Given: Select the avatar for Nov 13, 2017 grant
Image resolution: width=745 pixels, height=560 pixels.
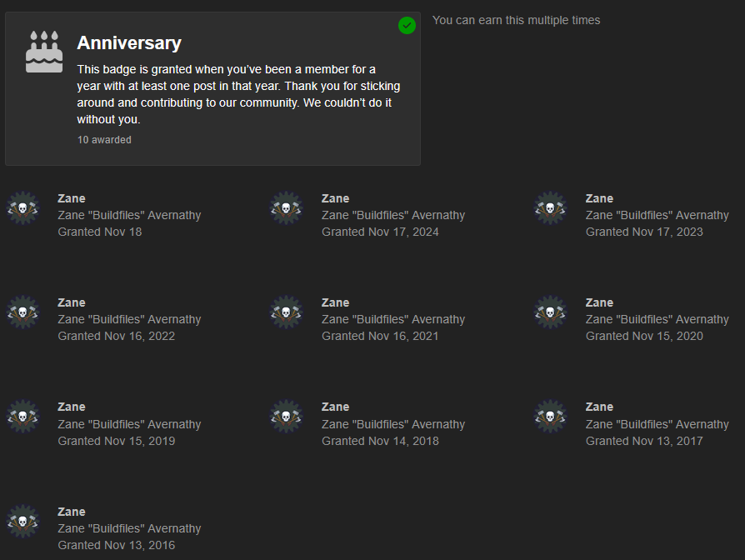Looking at the screenshot, I should pyautogui.click(x=550, y=417).
